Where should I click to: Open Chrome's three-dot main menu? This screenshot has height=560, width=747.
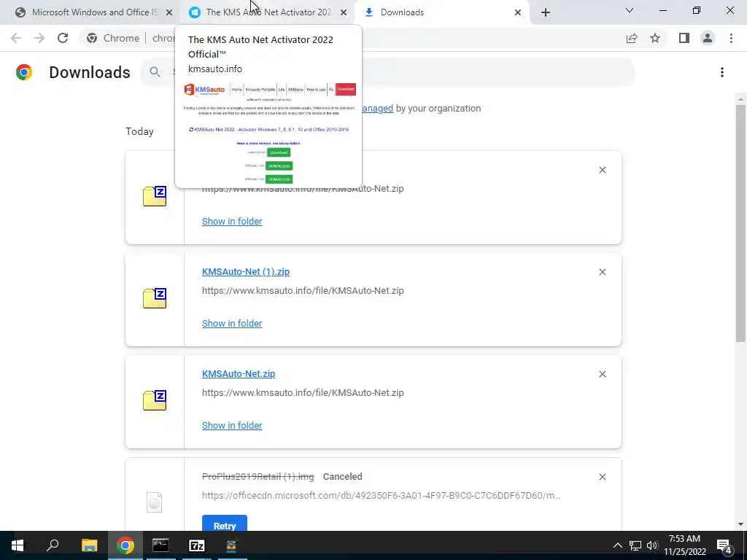tap(731, 38)
